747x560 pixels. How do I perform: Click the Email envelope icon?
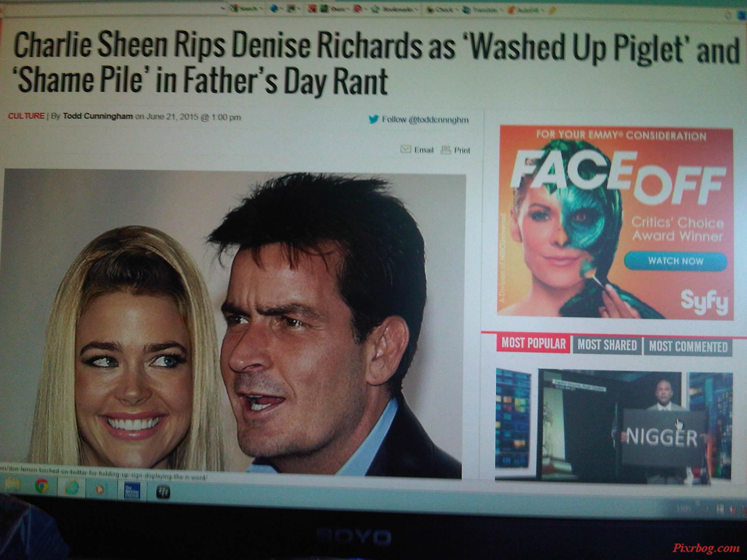(x=406, y=149)
